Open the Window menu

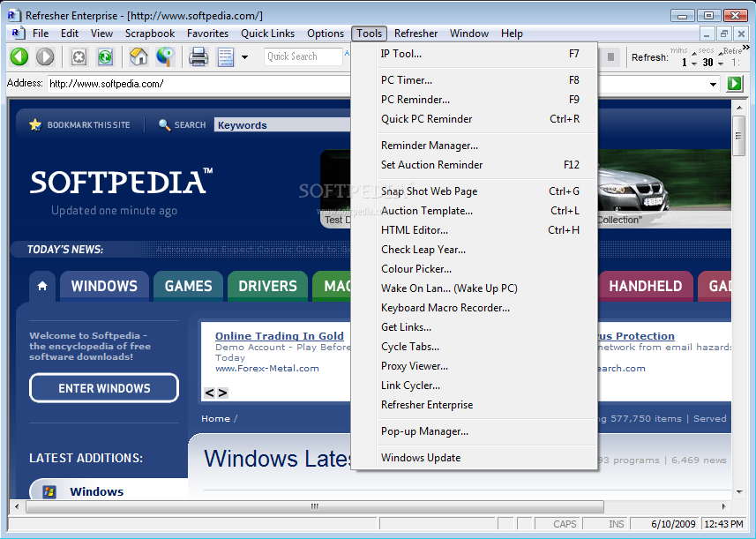tap(469, 34)
